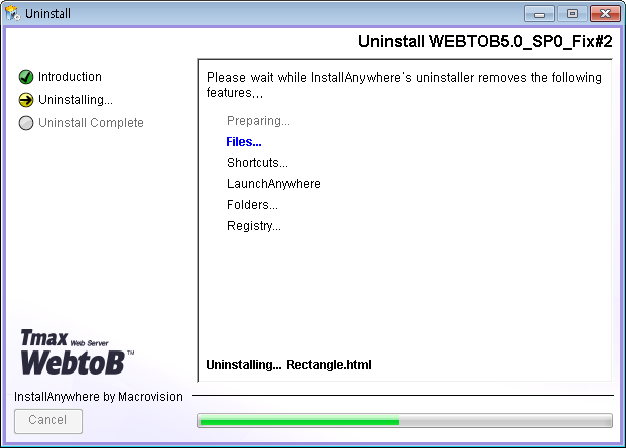The height and width of the screenshot is (448, 626).
Task: Click the grayed-out Cancel button
Action: 48,421
